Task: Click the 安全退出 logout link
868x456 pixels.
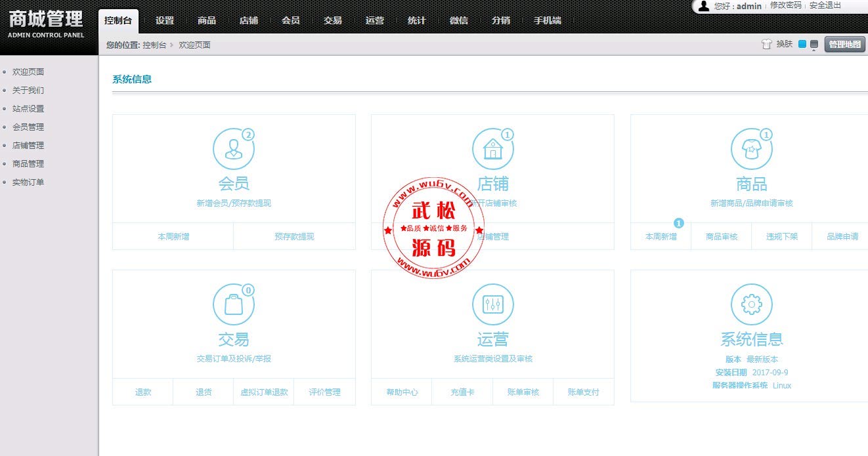Action: [x=825, y=5]
